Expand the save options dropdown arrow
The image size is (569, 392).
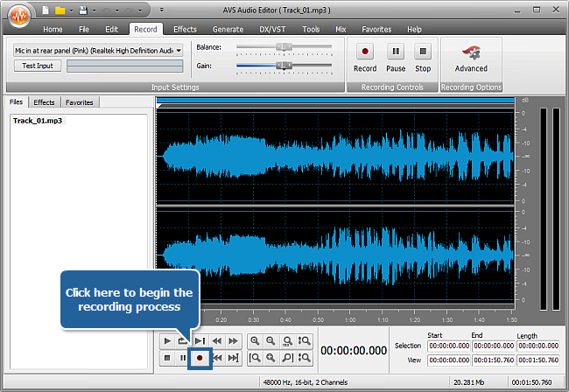pyautogui.click(x=94, y=10)
